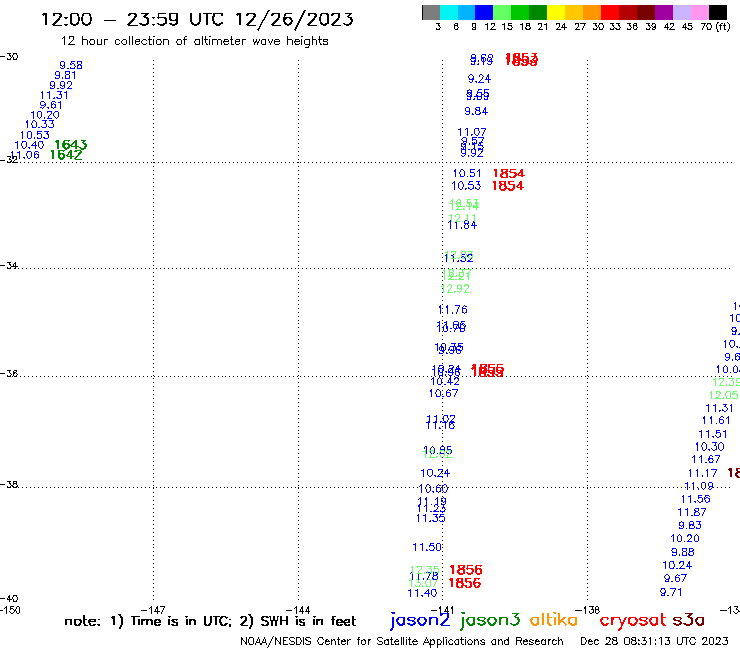Click the 'jason2' satellite legend label
This screenshot has width=740, height=650.
click(x=420, y=621)
